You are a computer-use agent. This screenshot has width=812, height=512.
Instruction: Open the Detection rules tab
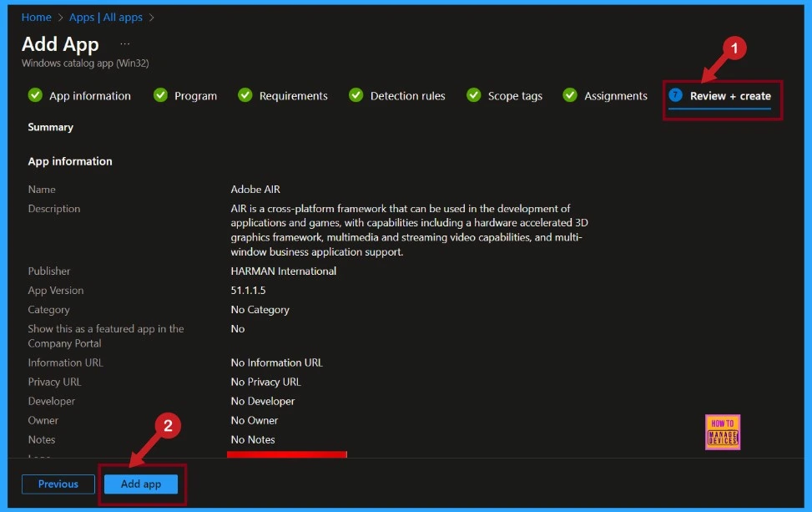pyautogui.click(x=407, y=96)
